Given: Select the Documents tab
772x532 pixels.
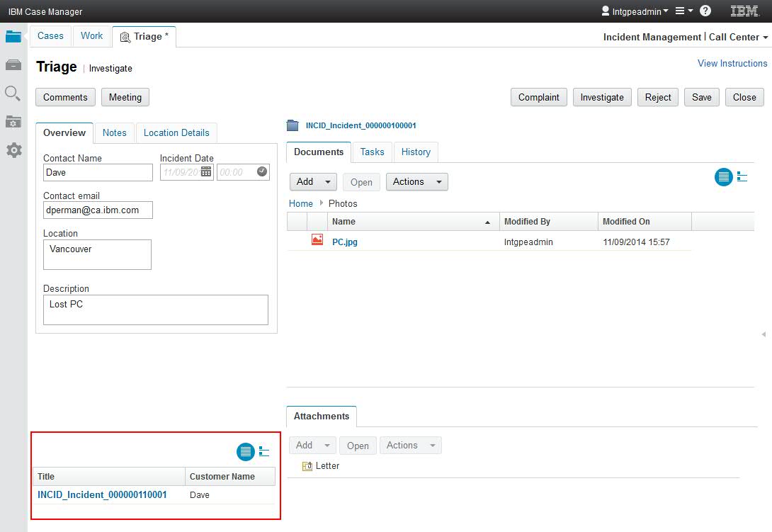Looking at the screenshot, I should pyautogui.click(x=319, y=152).
